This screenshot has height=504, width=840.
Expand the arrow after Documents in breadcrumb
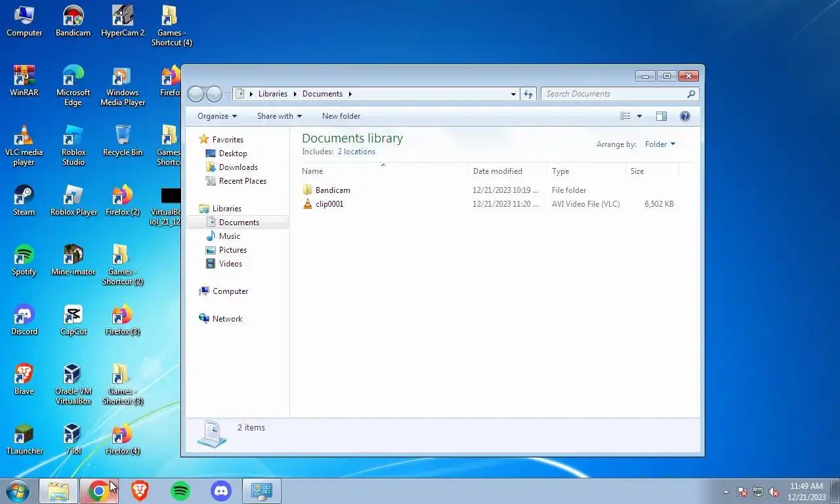click(x=350, y=94)
